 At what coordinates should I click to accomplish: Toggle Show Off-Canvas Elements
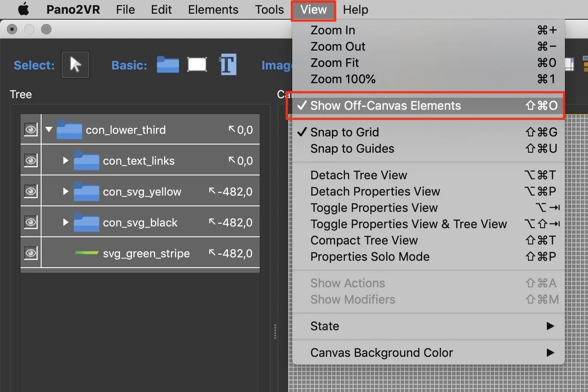(428, 106)
